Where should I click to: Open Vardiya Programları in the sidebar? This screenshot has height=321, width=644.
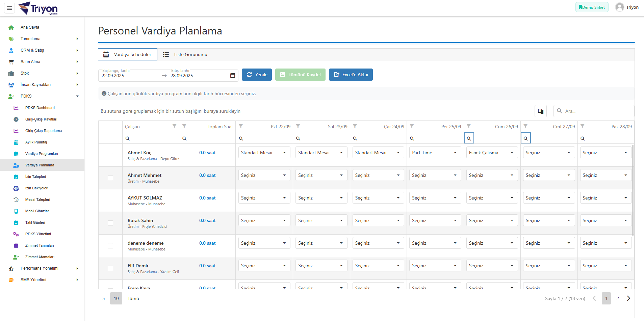tap(42, 154)
